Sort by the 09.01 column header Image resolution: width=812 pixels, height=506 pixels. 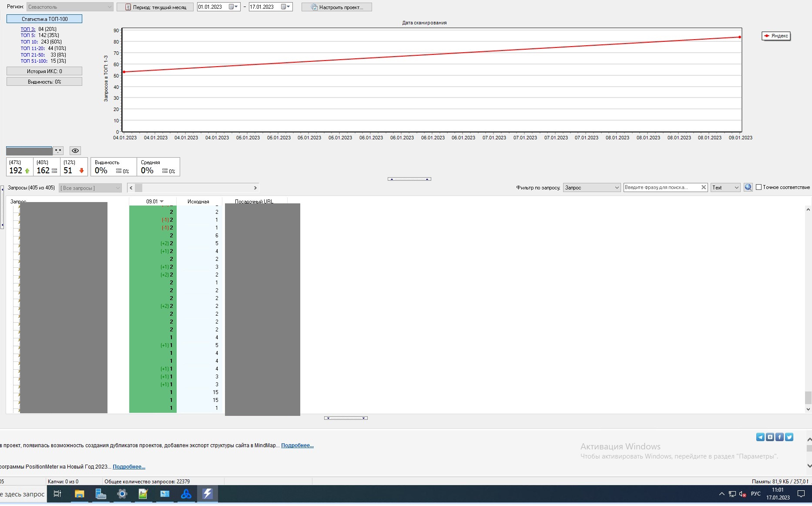[x=153, y=201]
